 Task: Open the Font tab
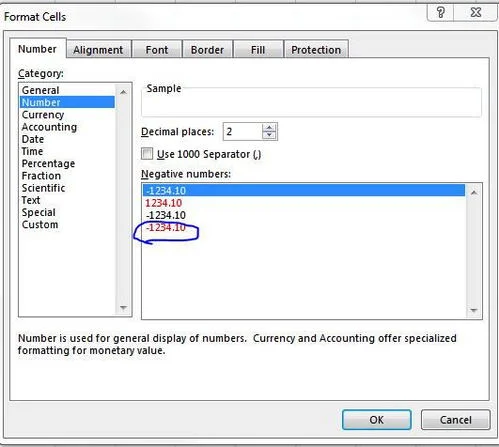tap(157, 50)
